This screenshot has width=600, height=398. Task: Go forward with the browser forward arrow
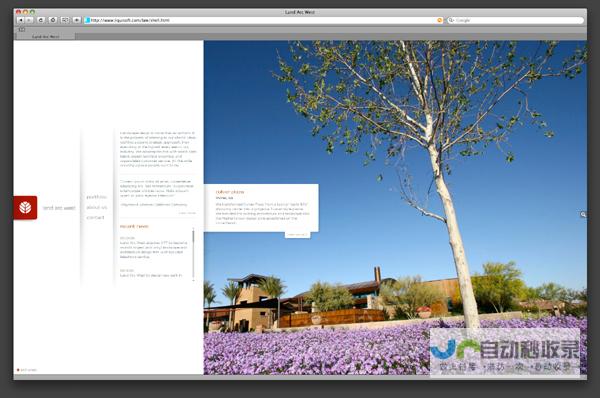coord(29,20)
